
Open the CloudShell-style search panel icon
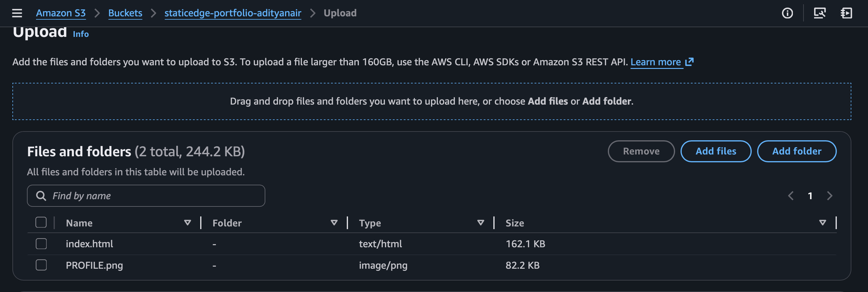pyautogui.click(x=820, y=13)
